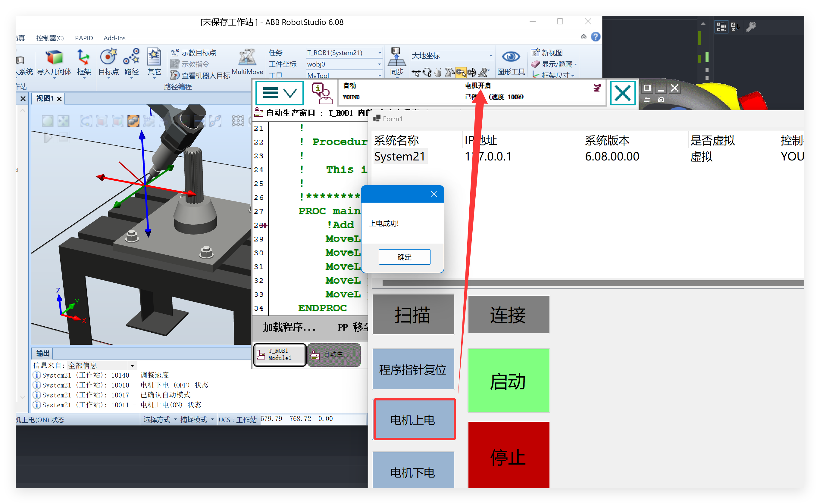This screenshot has height=504, width=820.
Task: Switch to T_ROB1 Module1 FlexPendant tab
Action: pos(279,355)
